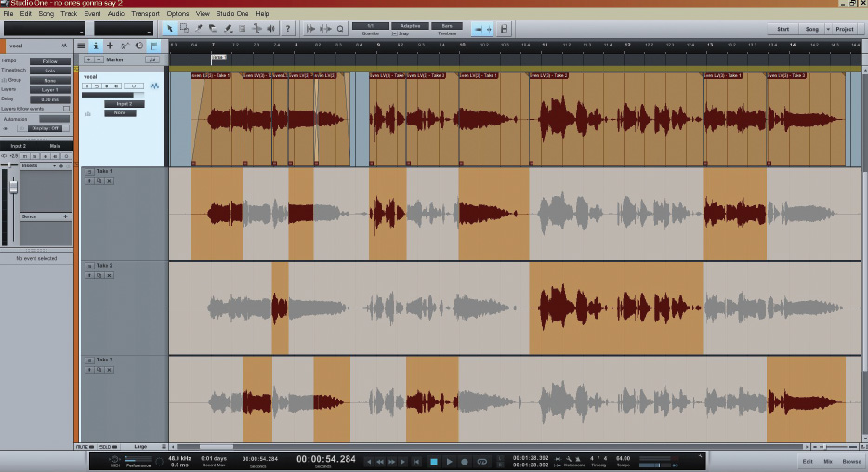
Task: Select the Bend tool
Action: coord(256,29)
